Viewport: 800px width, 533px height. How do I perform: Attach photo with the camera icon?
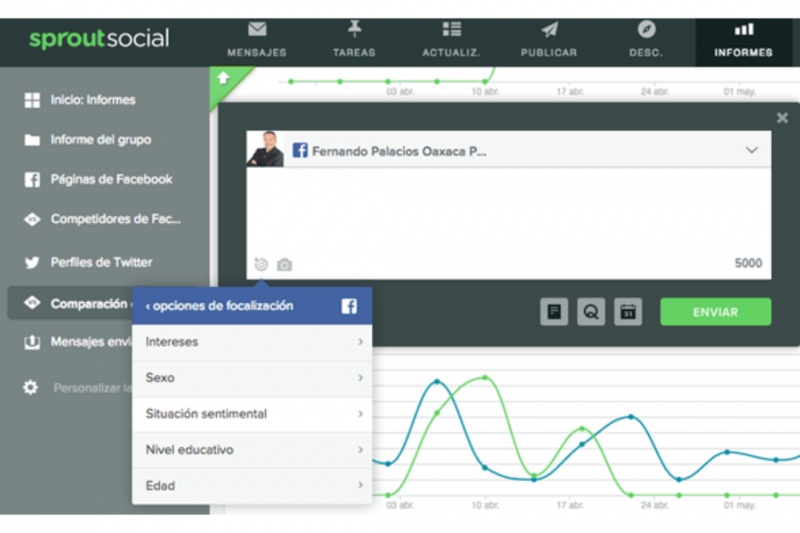click(285, 265)
